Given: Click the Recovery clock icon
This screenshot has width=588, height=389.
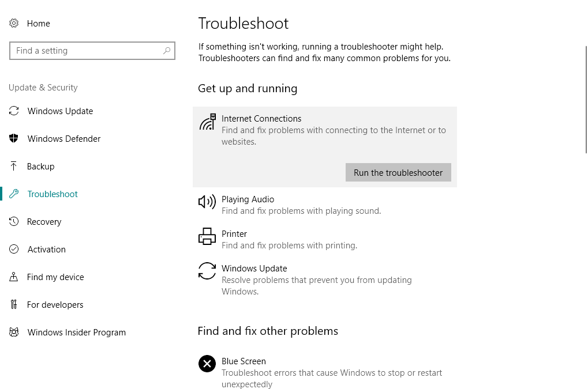Looking at the screenshot, I should [14, 222].
